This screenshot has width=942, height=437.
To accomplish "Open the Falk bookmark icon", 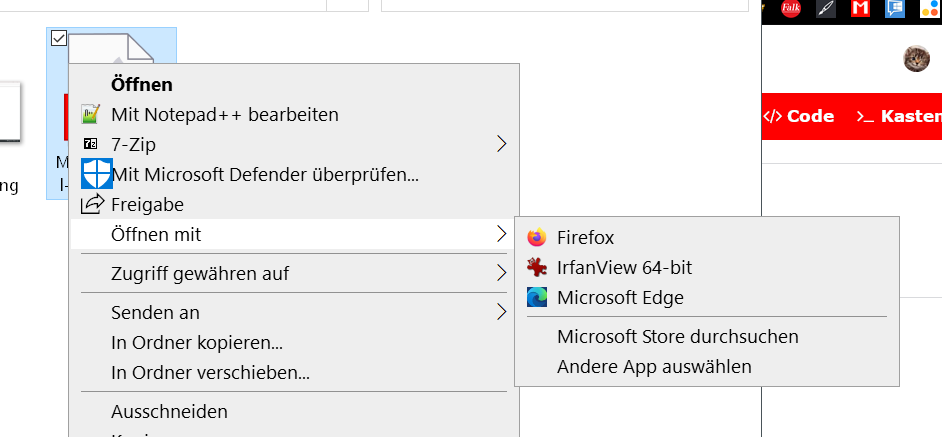I will [x=791, y=9].
